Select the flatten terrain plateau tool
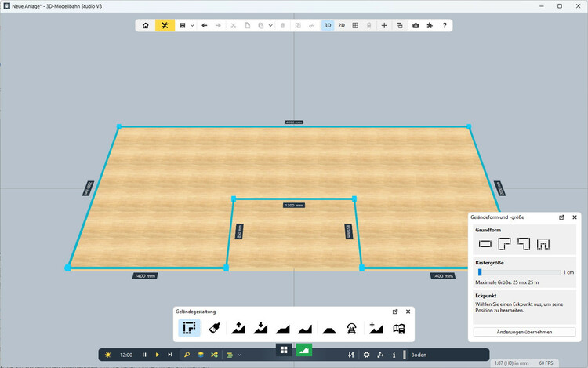The width and height of the screenshot is (588, 368). click(x=329, y=330)
